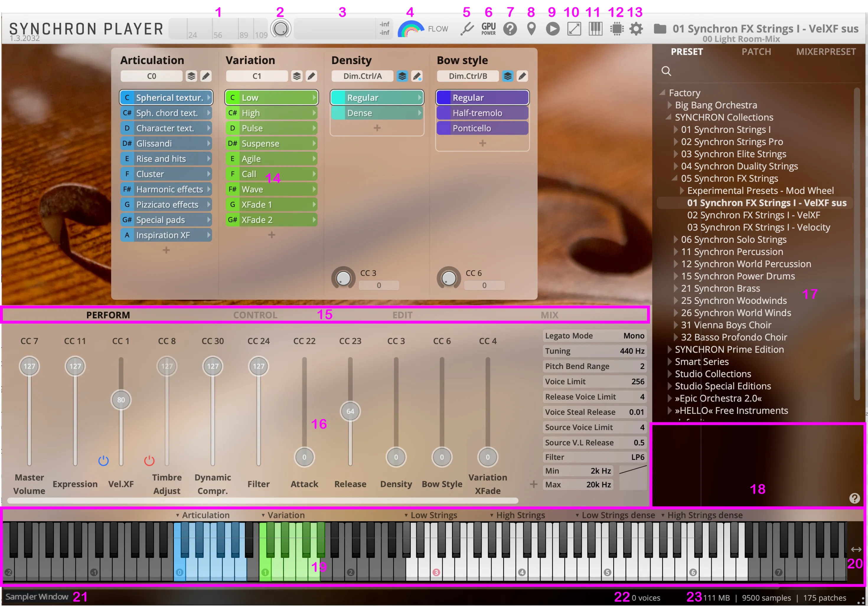Click the Release CC 23 slider knob

(350, 411)
